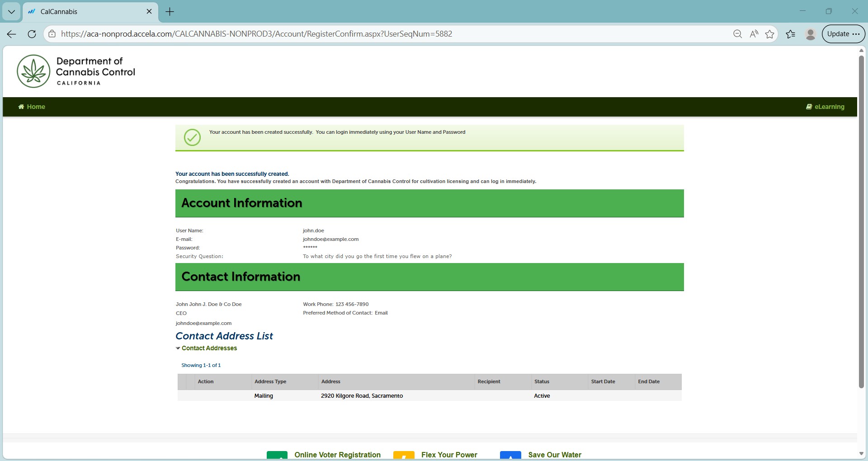Activate the Read Aloud icon
The image size is (868, 461).
(754, 34)
